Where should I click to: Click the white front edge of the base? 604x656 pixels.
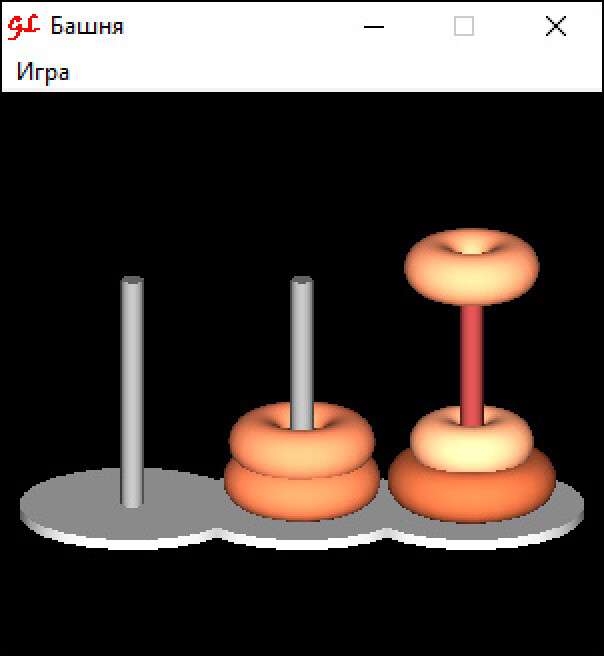point(301,543)
